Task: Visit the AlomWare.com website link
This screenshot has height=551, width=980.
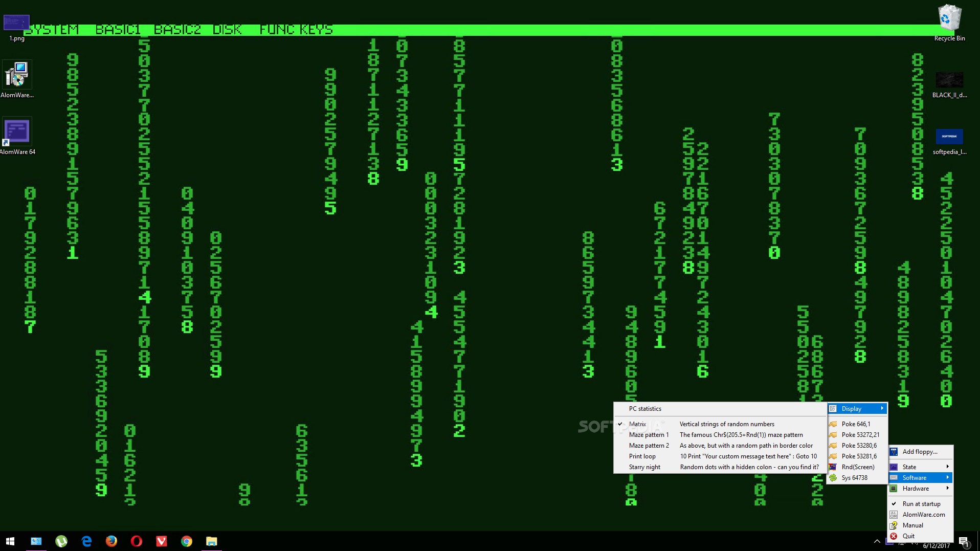Action: 921,514
